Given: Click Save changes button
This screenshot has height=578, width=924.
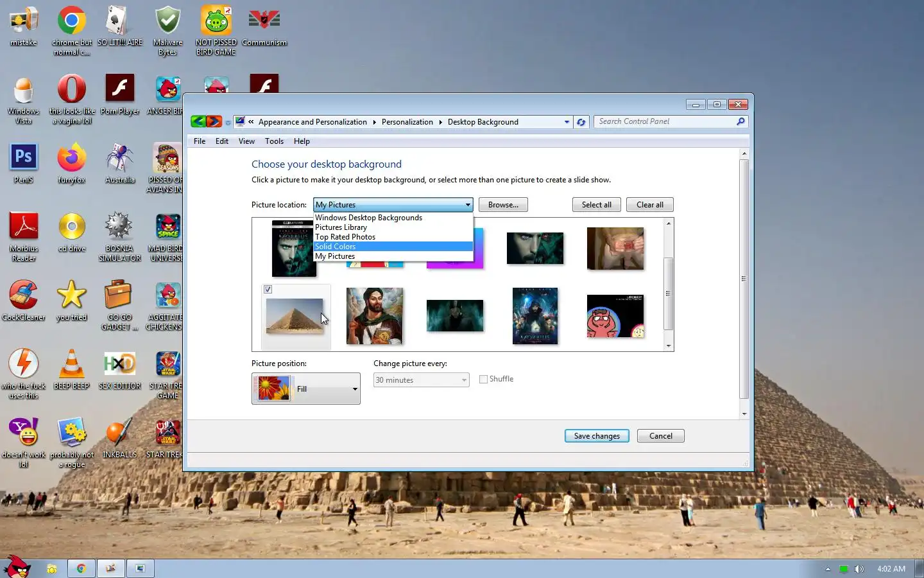Looking at the screenshot, I should (x=597, y=436).
